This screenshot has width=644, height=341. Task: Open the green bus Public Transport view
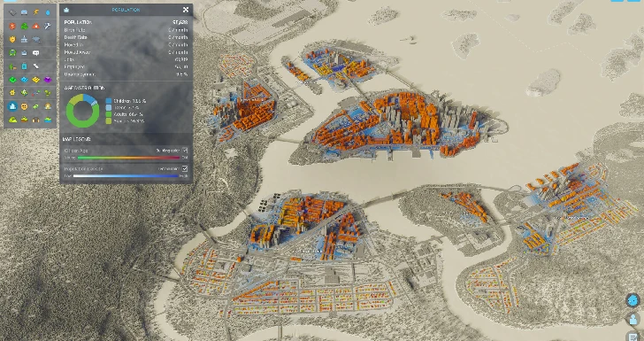[x=12, y=52]
